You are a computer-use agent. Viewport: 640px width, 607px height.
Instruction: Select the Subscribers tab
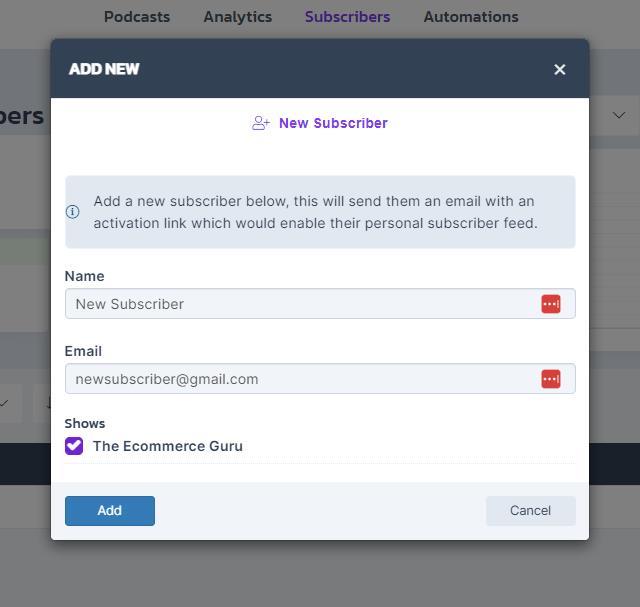[347, 17]
